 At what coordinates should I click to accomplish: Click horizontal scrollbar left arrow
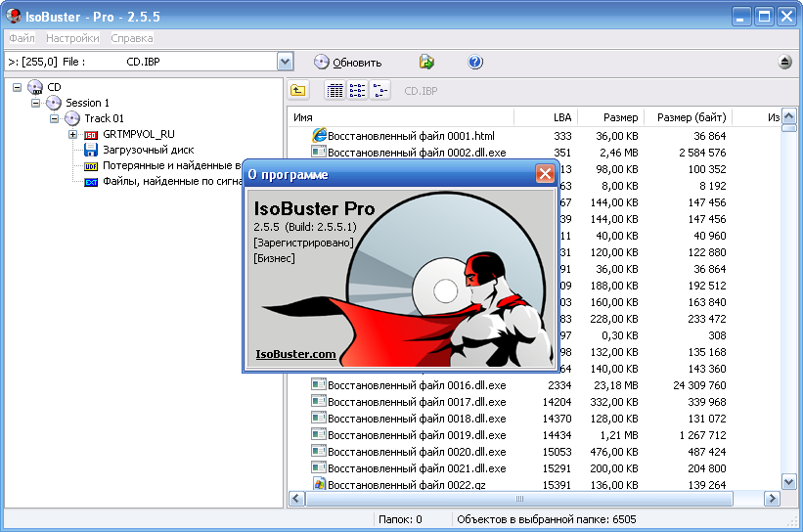[x=296, y=499]
